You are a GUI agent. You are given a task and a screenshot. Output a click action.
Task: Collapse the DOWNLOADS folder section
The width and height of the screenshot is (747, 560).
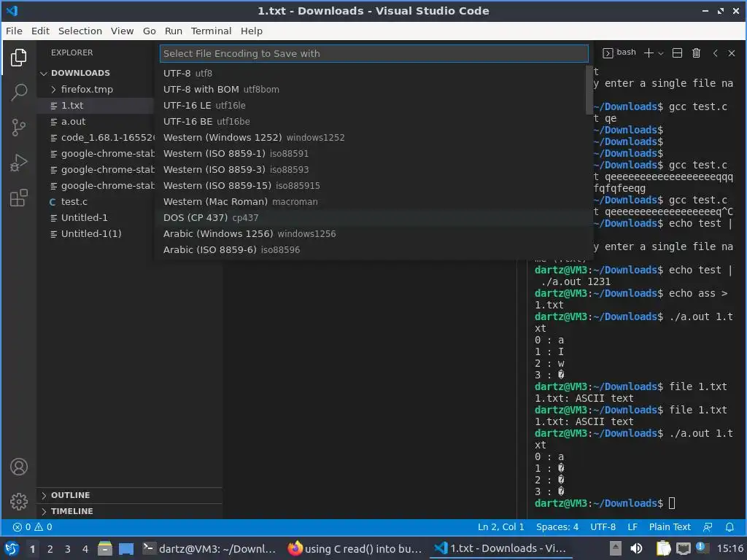pyautogui.click(x=80, y=73)
